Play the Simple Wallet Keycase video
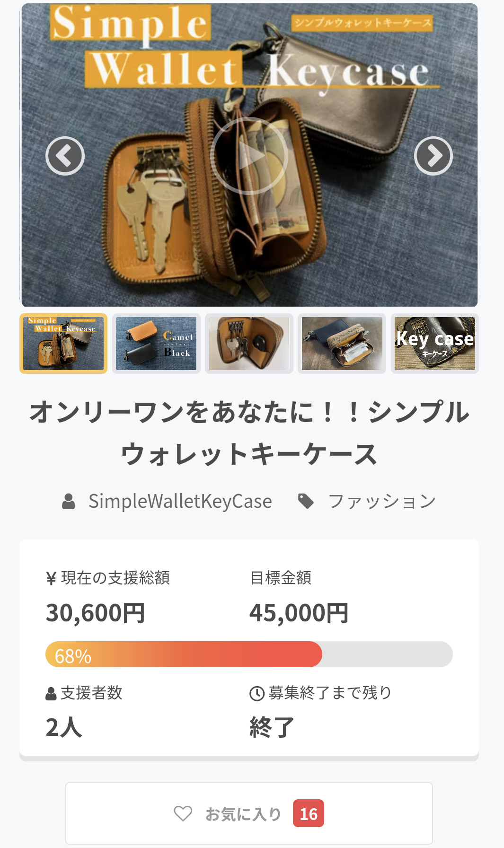 pos(249,156)
